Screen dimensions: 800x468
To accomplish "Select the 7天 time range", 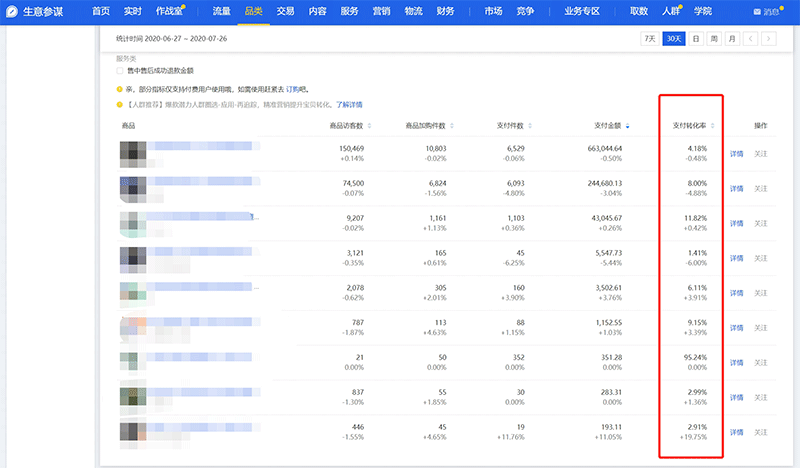I will tap(650, 39).
